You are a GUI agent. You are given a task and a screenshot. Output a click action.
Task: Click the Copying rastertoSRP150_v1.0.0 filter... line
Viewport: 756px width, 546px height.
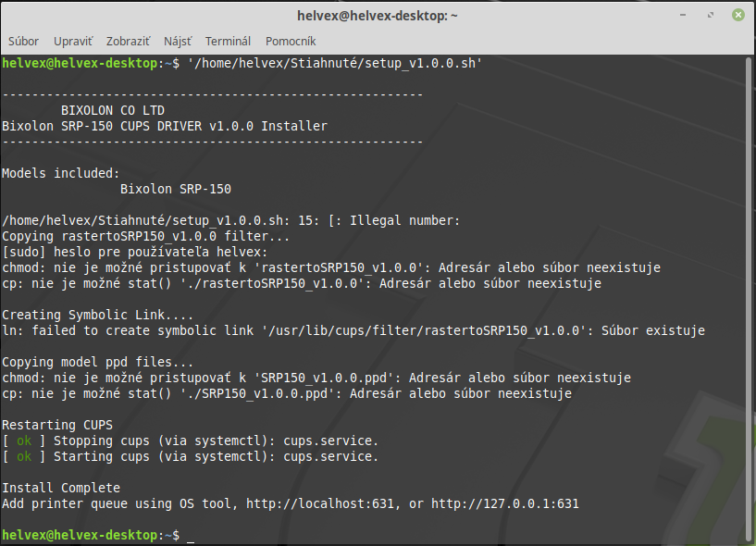(x=145, y=236)
